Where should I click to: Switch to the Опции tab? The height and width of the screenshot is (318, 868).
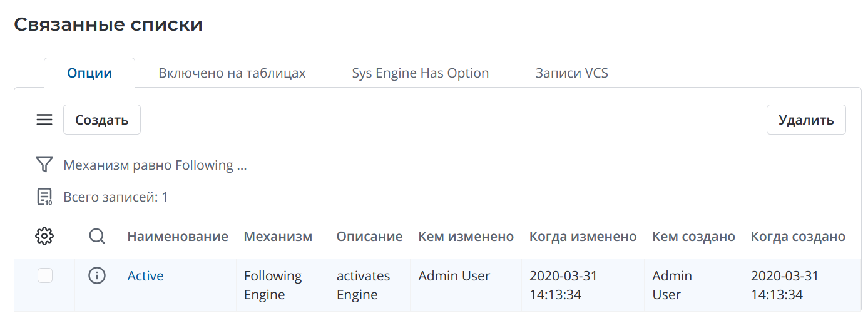coord(89,73)
